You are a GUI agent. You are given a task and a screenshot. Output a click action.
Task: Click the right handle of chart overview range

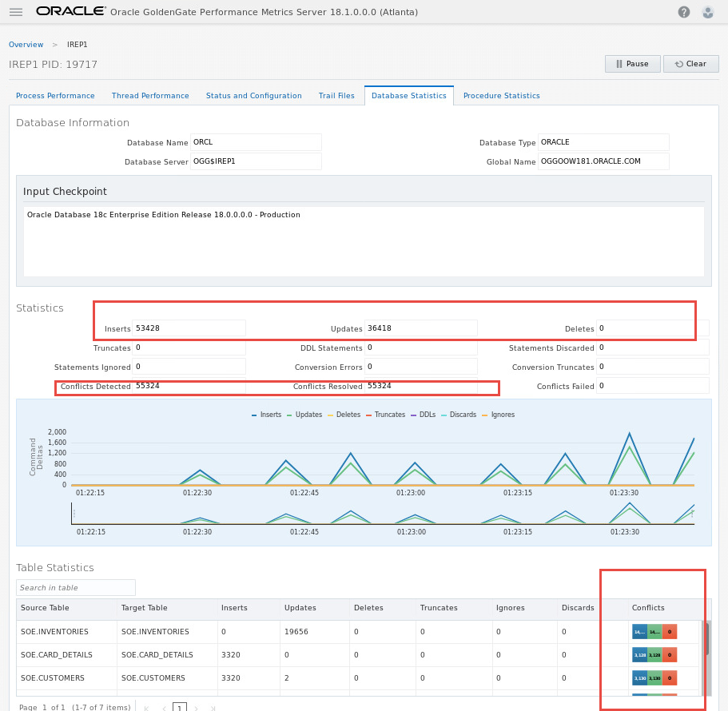pyautogui.click(x=692, y=514)
